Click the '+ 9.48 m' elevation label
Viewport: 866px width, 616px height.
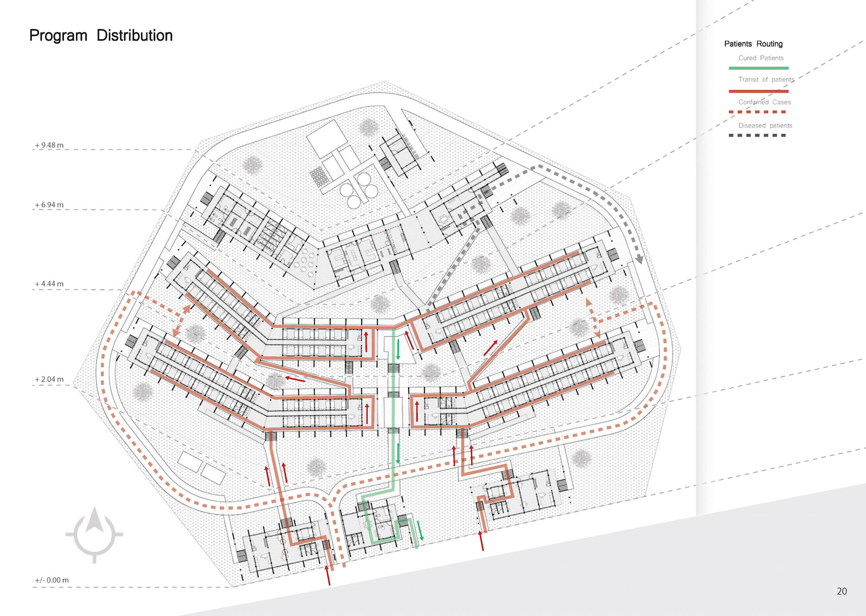[49, 145]
